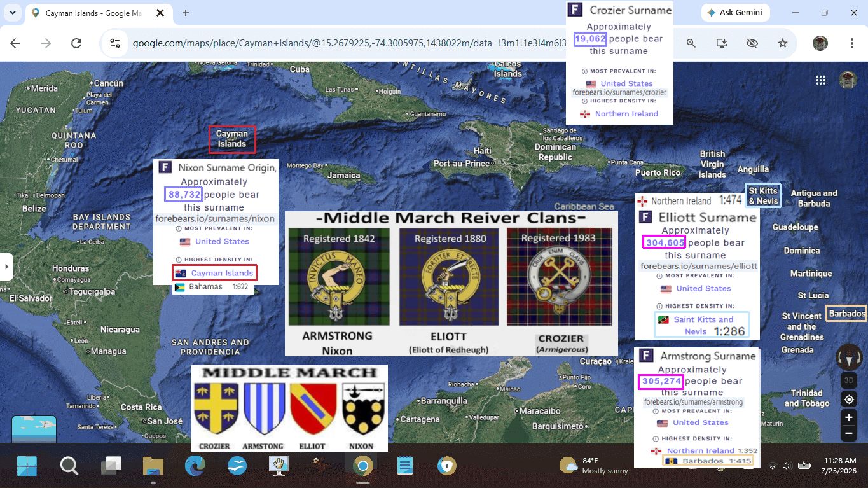Select the Cartagena city label

tap(420, 419)
